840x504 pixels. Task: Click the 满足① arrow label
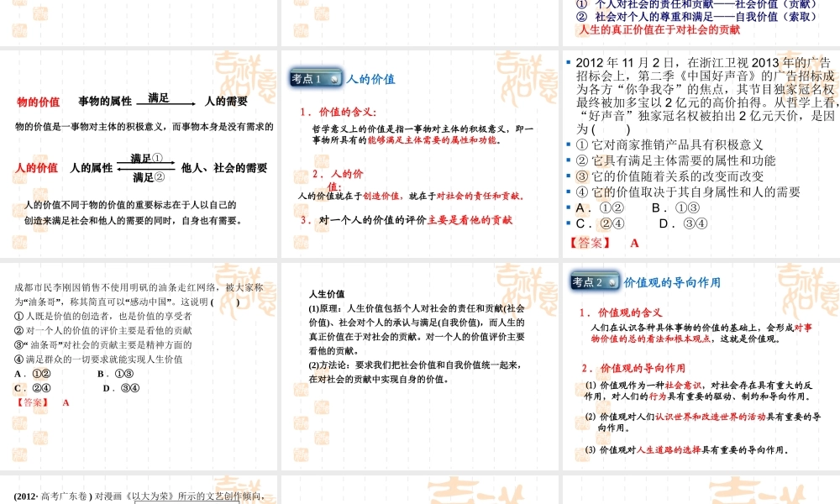pos(147,158)
